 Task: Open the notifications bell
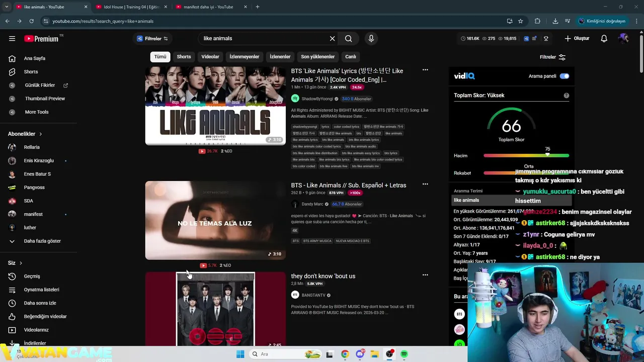[x=604, y=39]
